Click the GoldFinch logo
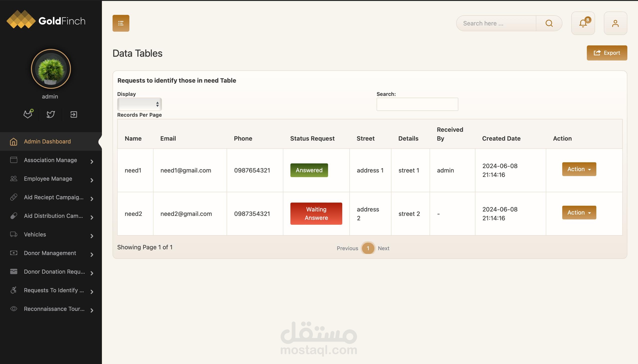 click(x=46, y=20)
